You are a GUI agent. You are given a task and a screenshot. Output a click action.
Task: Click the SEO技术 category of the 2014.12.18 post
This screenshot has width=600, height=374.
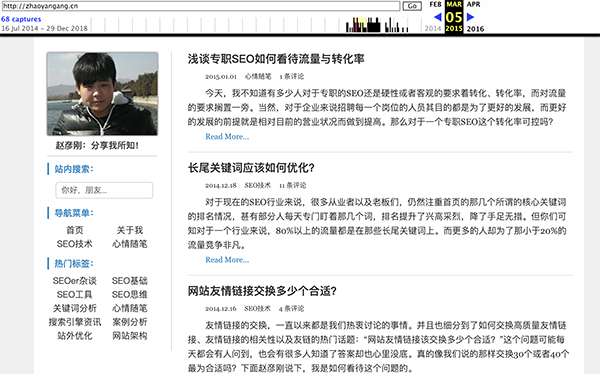click(258, 185)
